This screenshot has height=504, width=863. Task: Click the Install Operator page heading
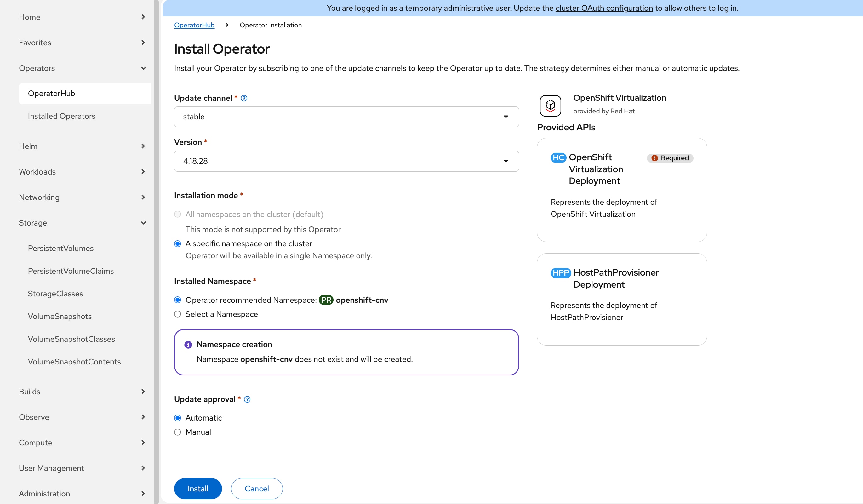pyautogui.click(x=222, y=49)
